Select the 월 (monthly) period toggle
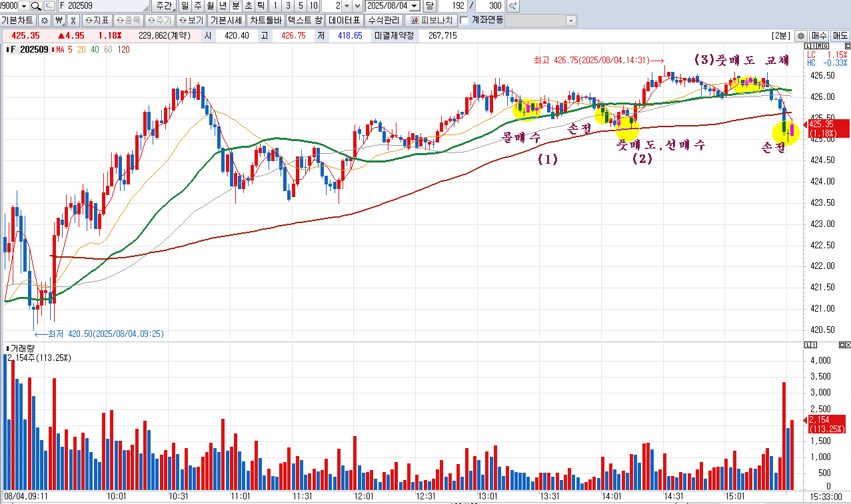 coord(210,6)
